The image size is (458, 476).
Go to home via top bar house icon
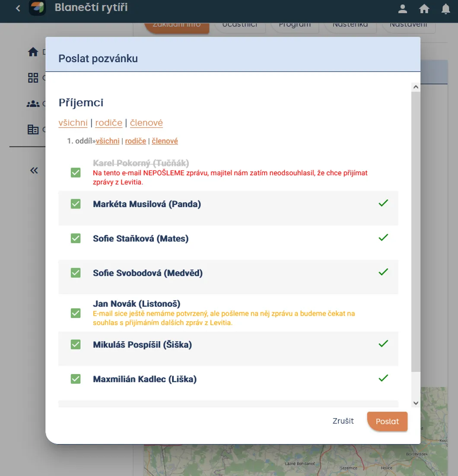tap(424, 9)
